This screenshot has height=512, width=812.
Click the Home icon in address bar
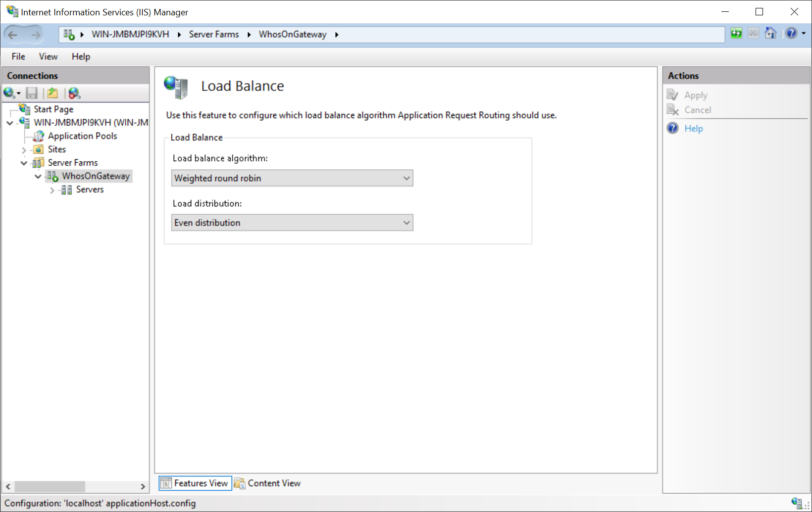pyautogui.click(x=770, y=33)
